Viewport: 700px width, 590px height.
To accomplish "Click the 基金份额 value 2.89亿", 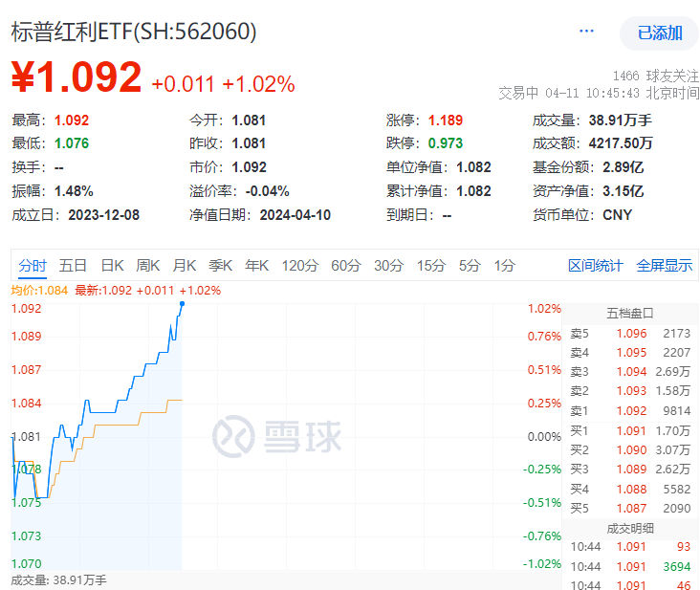I will (623, 167).
